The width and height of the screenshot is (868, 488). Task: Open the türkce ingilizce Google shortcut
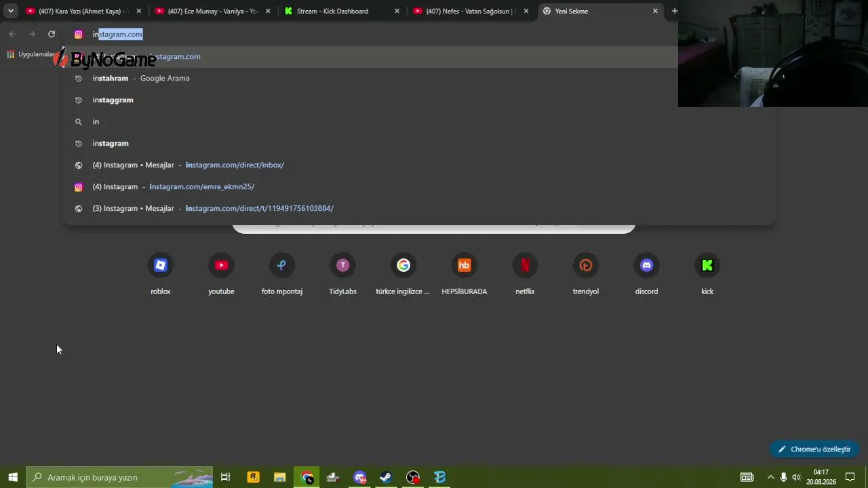coord(403,274)
